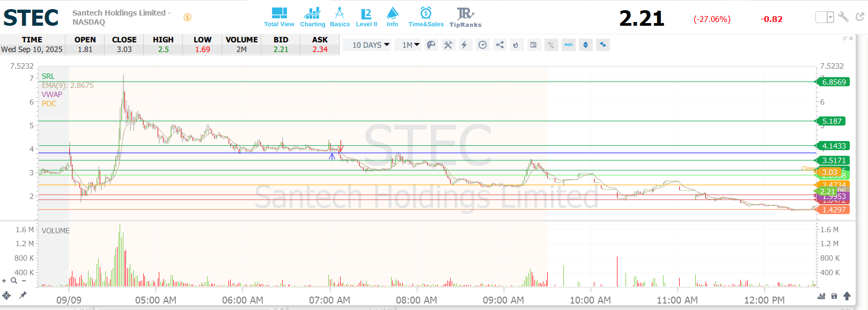This screenshot has height=310, width=868.
Task: Click the BID value 2.21
Action: point(281,49)
